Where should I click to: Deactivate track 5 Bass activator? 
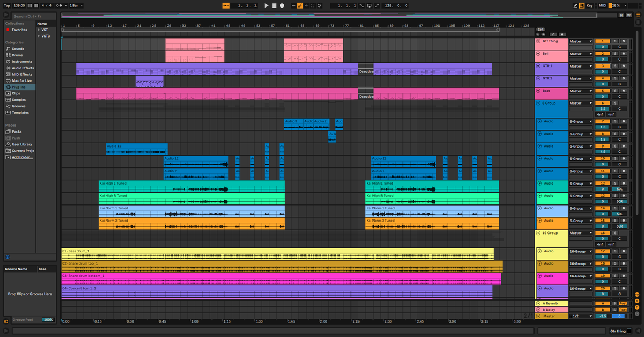pos(603,91)
